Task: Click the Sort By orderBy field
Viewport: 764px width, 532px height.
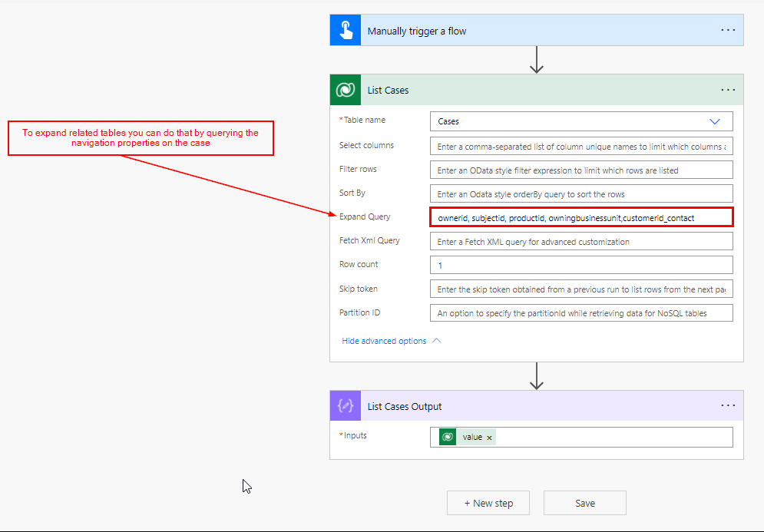Action: 581,193
